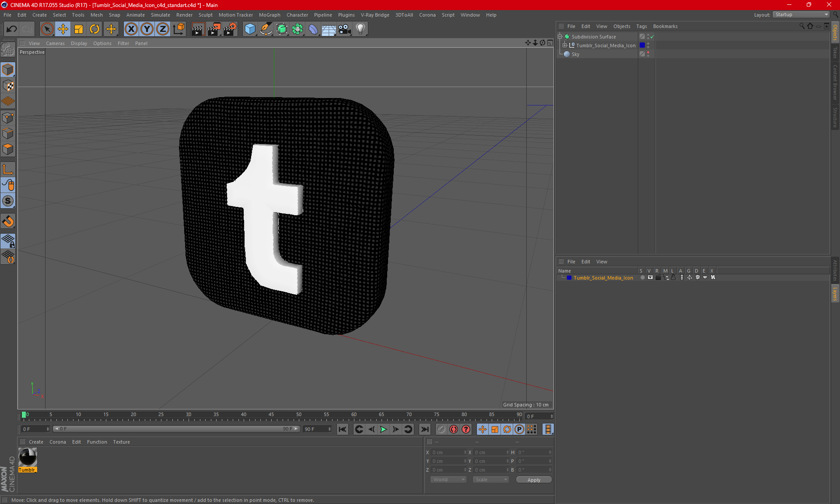Toggle the Subdivision Surface enable checkmark
The height and width of the screenshot is (504, 840).
tap(652, 37)
